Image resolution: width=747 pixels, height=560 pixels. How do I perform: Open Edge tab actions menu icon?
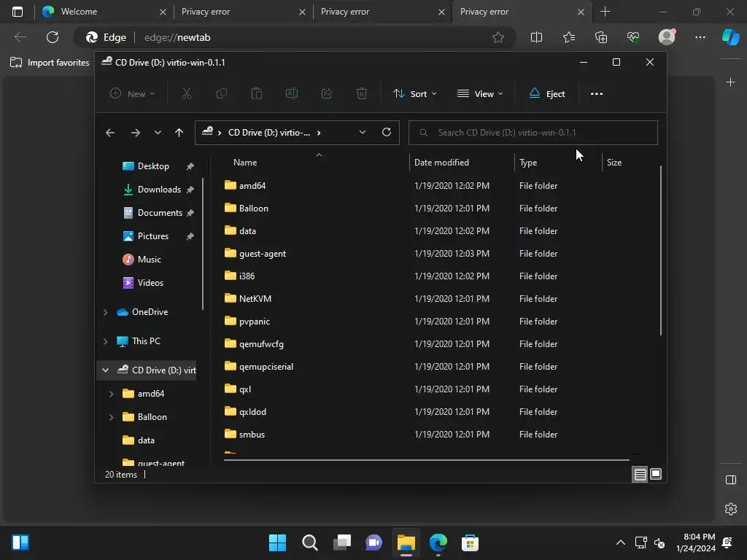pyautogui.click(x=18, y=12)
